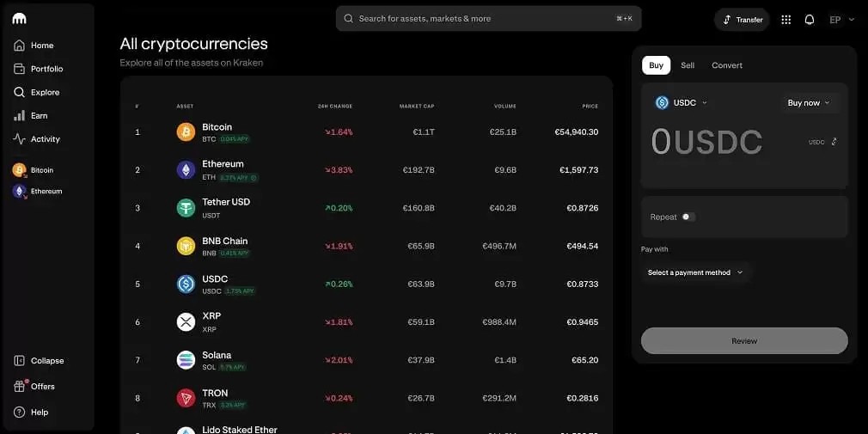Select the Buy tab
Viewport: 868px width, 434px height.
(656, 65)
